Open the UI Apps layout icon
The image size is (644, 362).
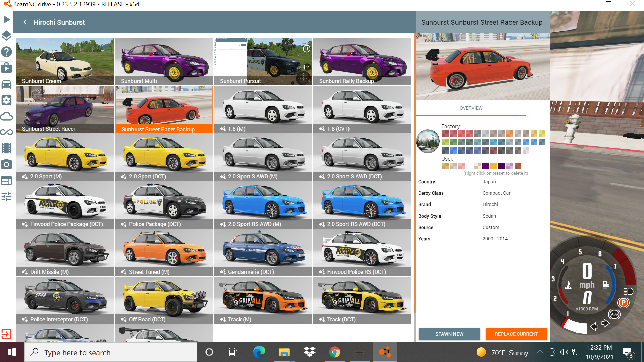pos(7,181)
